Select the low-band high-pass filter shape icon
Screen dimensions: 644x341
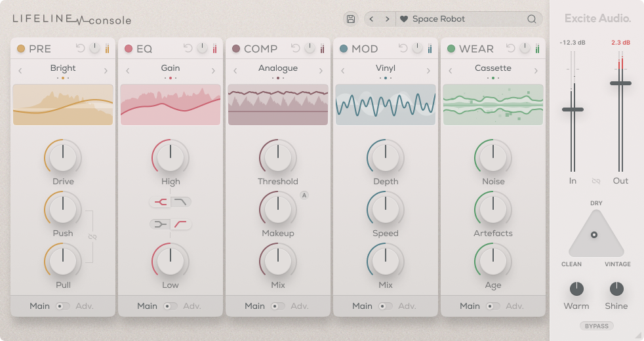pyautogui.click(x=181, y=224)
